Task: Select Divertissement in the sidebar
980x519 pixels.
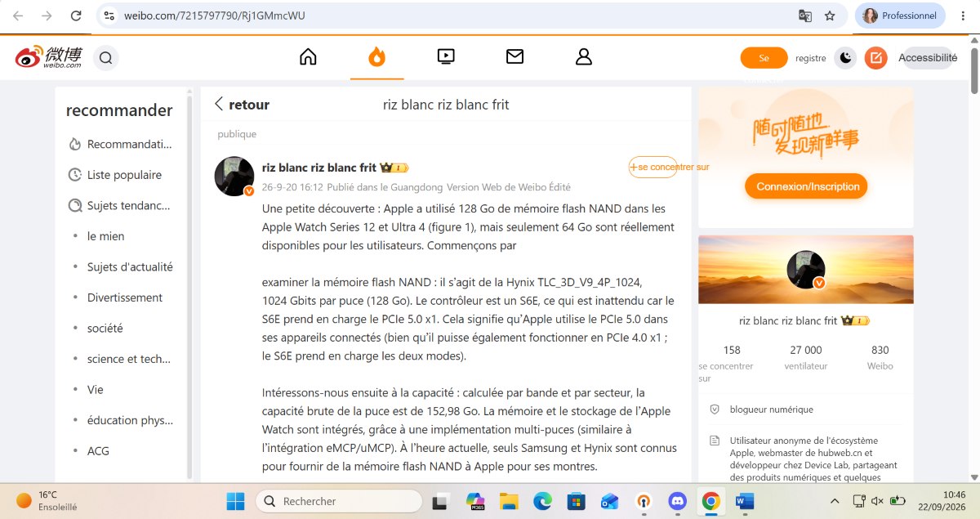Action: 125,298
